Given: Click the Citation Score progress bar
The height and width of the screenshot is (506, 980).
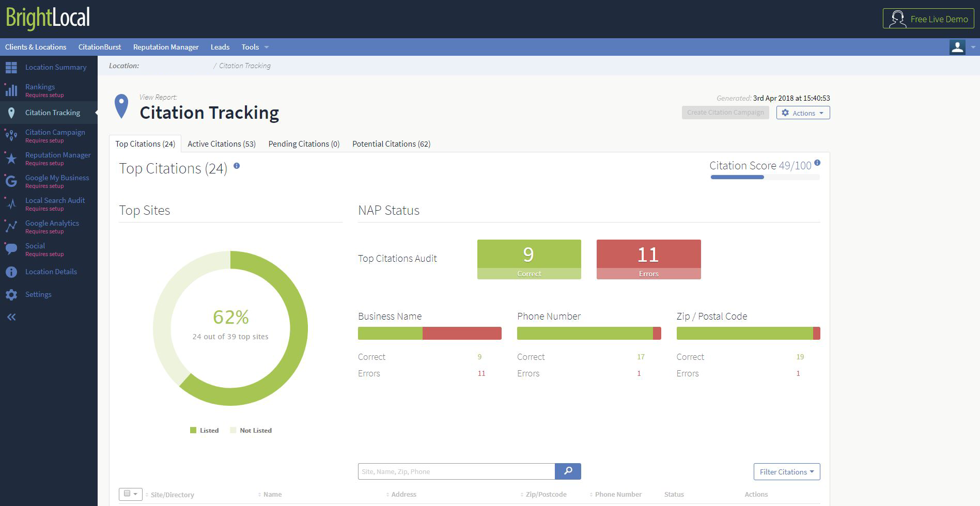Looking at the screenshot, I should click(x=765, y=177).
